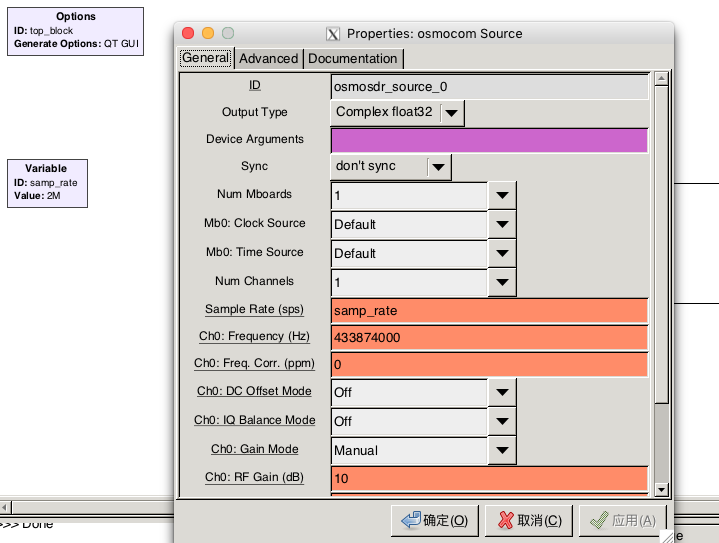Click the ID field osmosdr_source_0
Screen dimensions: 719x543
(489, 87)
